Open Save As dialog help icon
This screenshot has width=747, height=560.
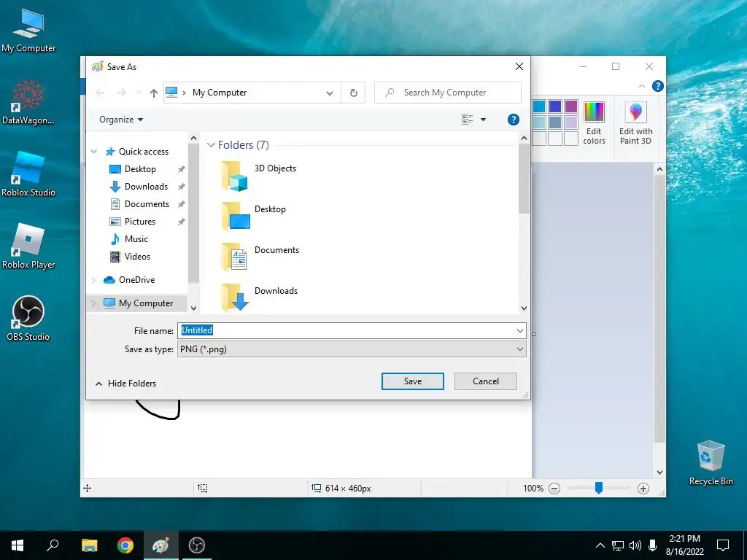pos(513,120)
